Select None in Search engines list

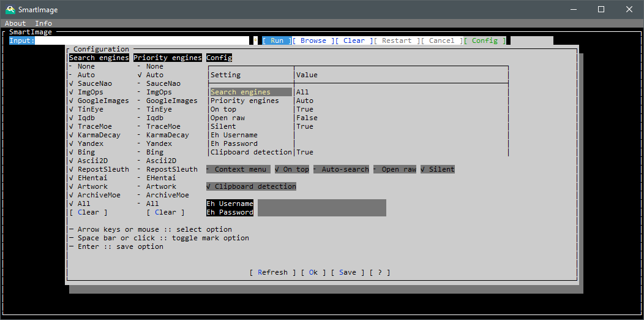(82, 67)
